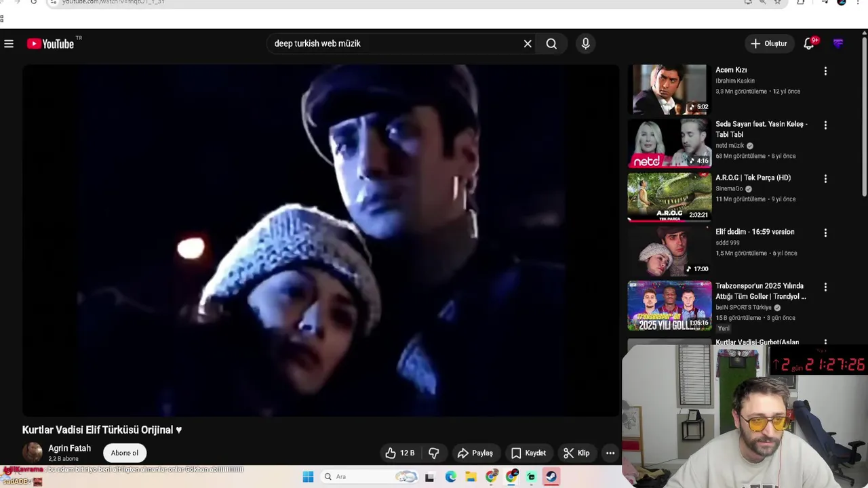Open A.R.O.G Tek Parça thumbnail
The height and width of the screenshot is (488, 868).
(669, 197)
